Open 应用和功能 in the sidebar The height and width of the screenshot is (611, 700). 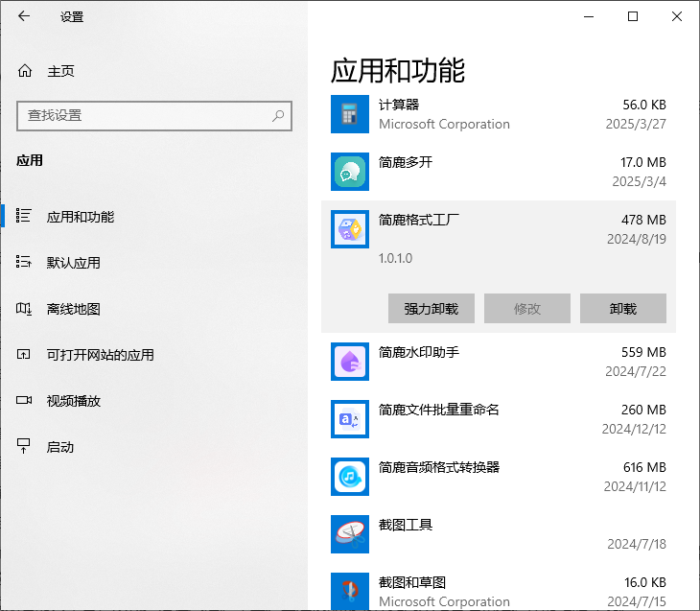[81, 217]
